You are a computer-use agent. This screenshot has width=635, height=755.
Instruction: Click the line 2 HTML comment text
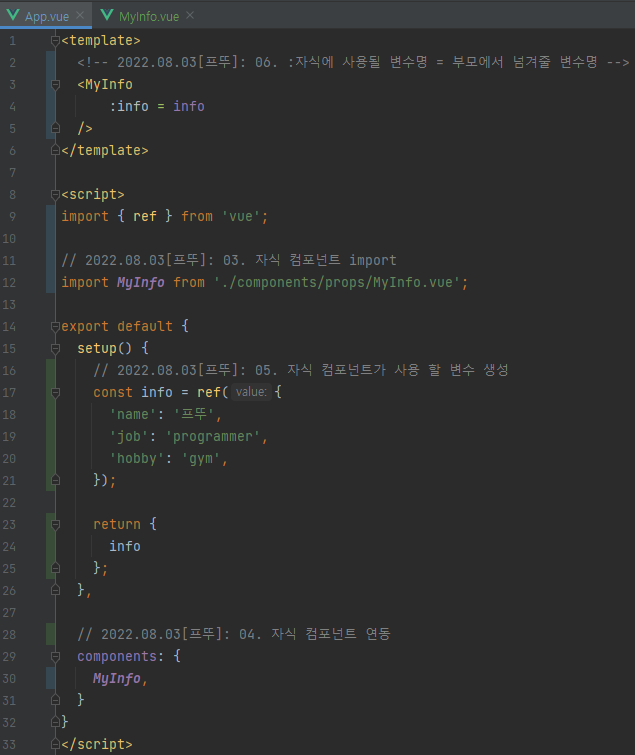pyautogui.click(x=353, y=63)
